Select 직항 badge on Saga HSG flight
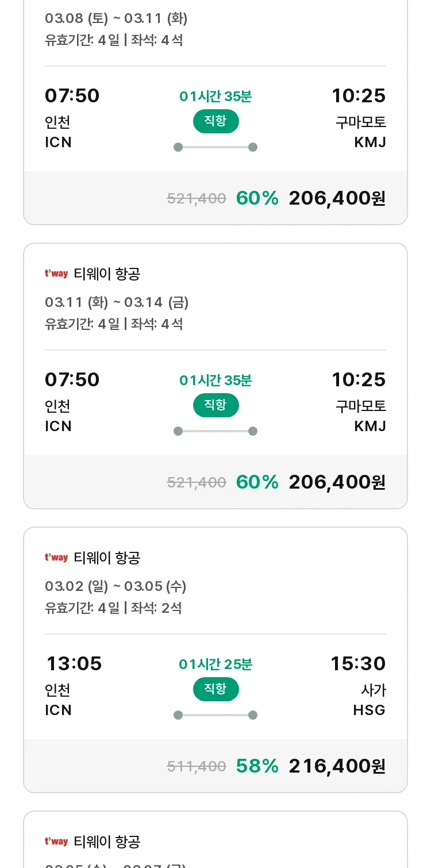This screenshot has height=868, width=431. (215, 689)
